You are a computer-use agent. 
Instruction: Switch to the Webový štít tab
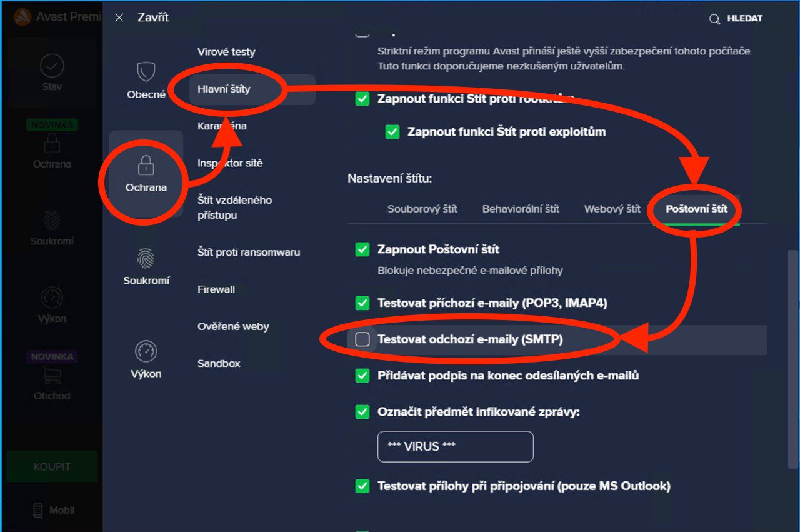(x=612, y=209)
